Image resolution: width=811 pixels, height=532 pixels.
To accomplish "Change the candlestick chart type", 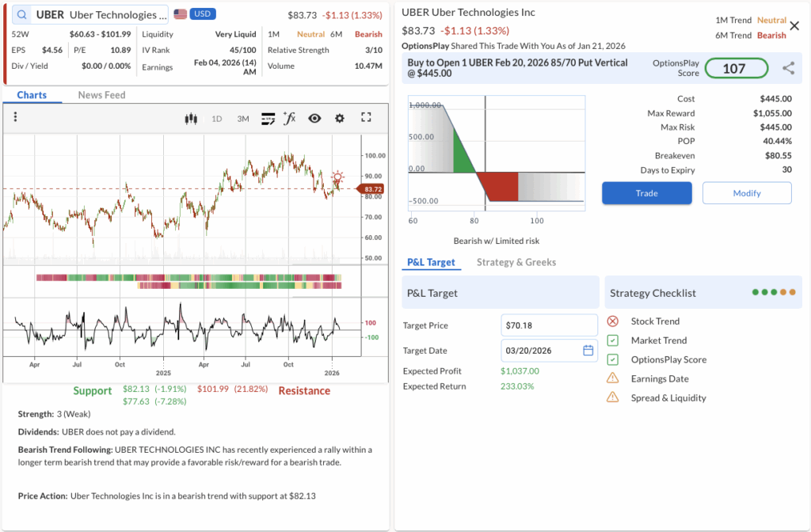I will point(190,119).
